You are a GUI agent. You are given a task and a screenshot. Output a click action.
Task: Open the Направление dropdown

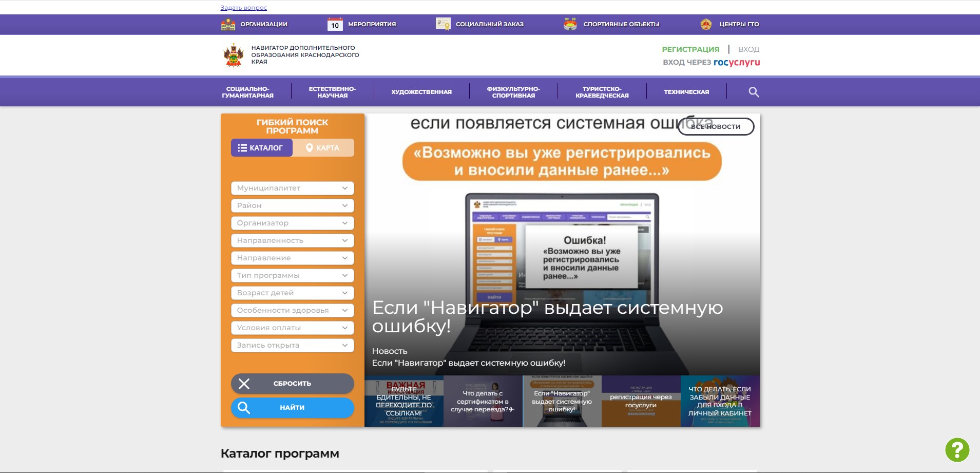click(293, 258)
